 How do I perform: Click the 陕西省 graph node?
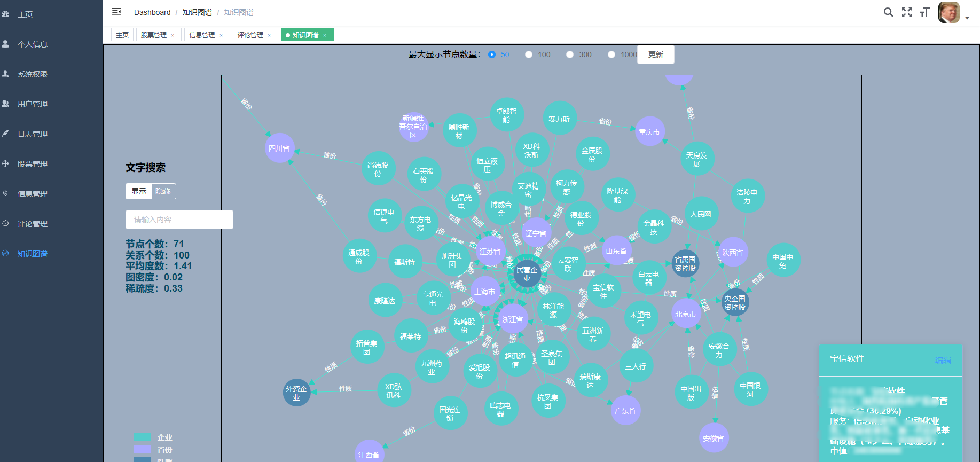(x=733, y=252)
